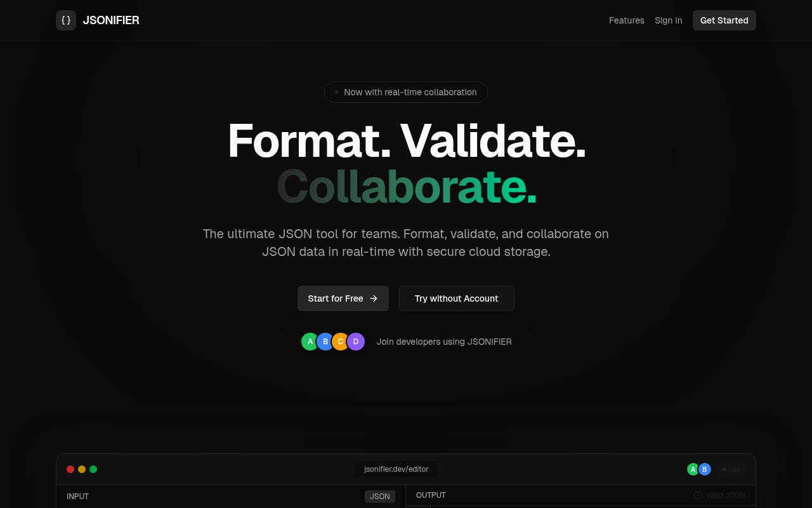
Task: Select collaborator avatar A in the editor toolbar
Action: 693,469
